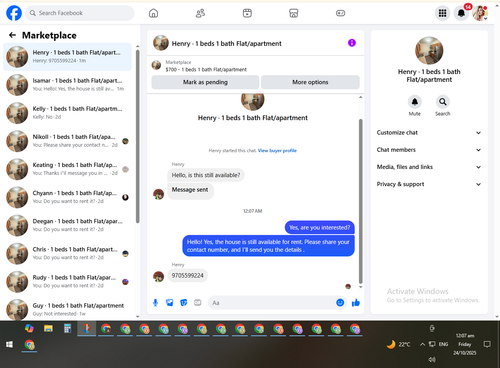Click the taskbar clock showing 12:07 am
500x368 pixels.
point(465,344)
